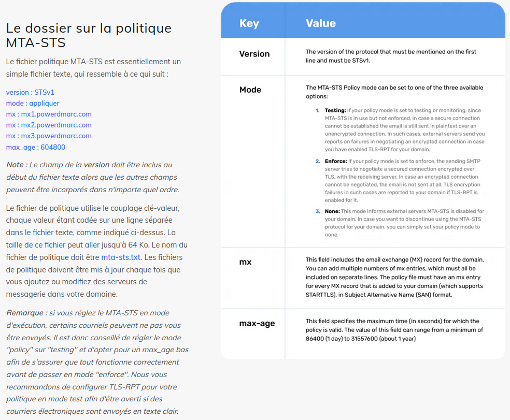Click the italic 'Remarque :' label
The image size is (510, 420).
26,313
